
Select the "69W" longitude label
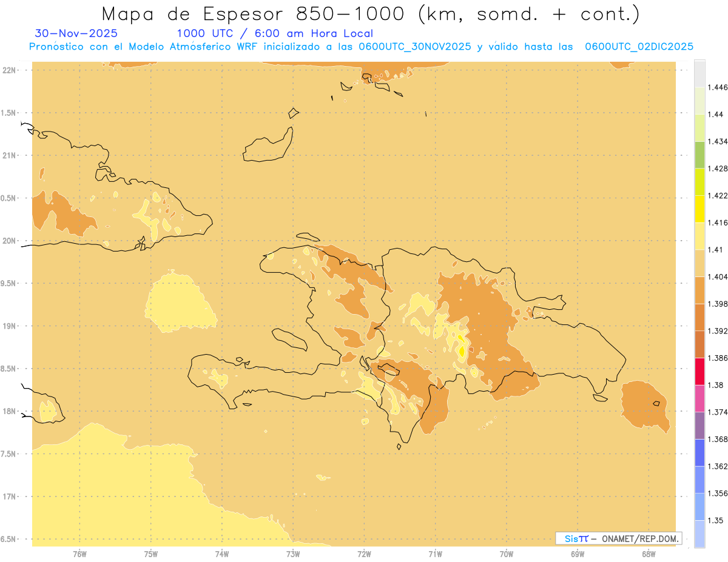coord(578,554)
